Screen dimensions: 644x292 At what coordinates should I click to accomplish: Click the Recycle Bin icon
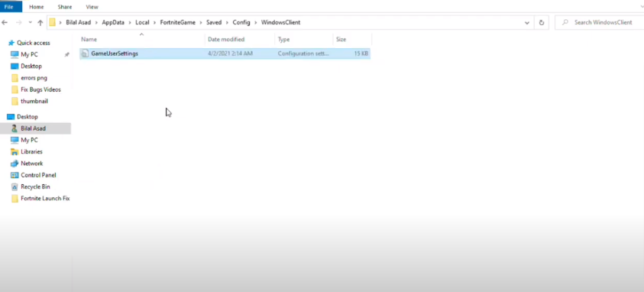click(15, 187)
